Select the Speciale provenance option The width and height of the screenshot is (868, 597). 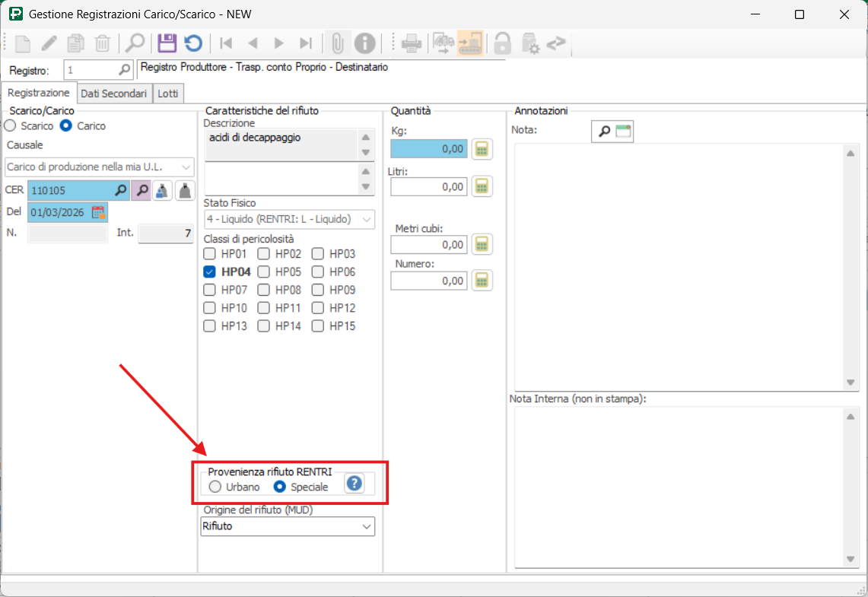point(279,486)
